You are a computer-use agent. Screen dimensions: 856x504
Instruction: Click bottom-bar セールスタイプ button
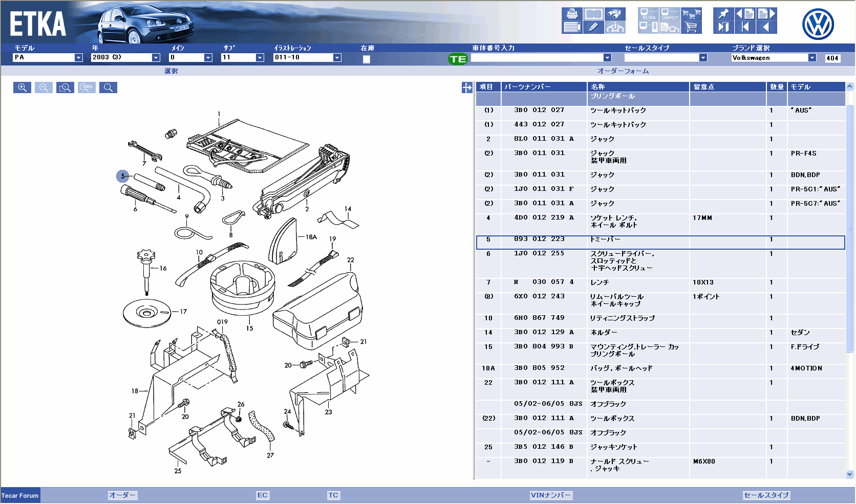[x=766, y=495]
